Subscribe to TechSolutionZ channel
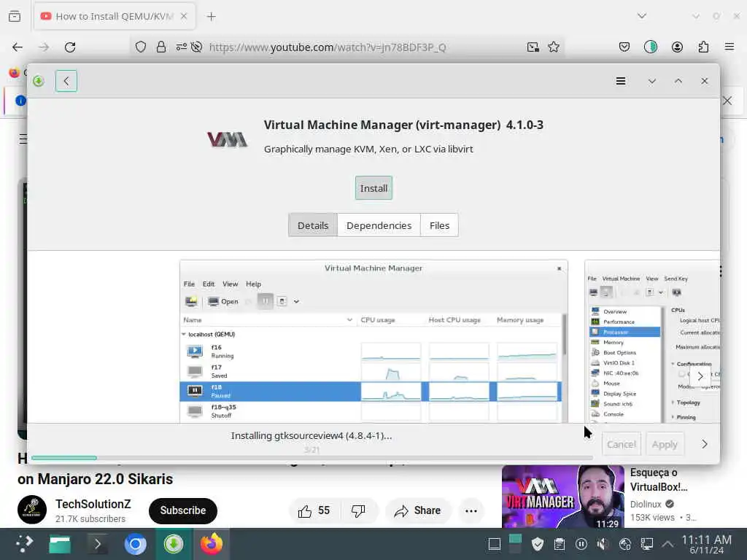747x560 pixels. (x=183, y=510)
